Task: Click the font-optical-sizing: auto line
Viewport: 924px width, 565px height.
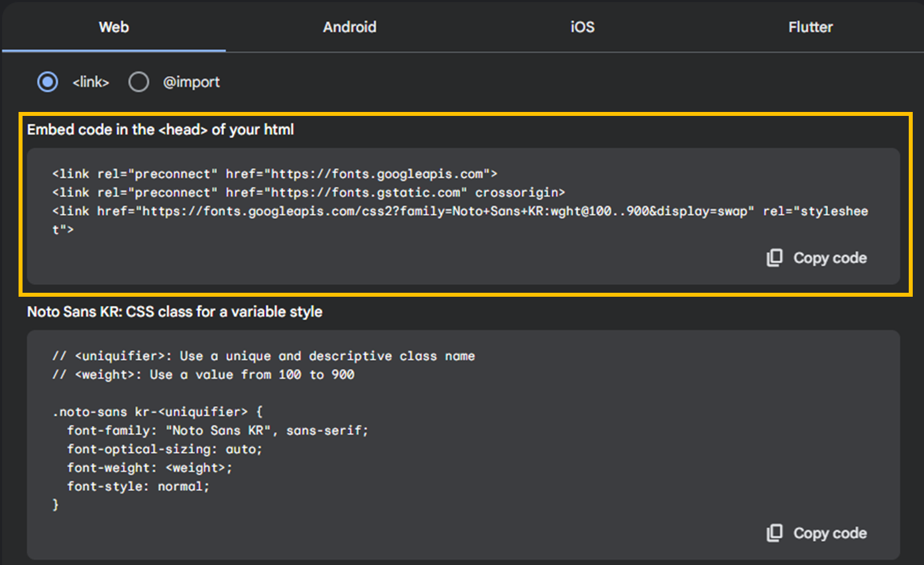Action: coord(164,449)
